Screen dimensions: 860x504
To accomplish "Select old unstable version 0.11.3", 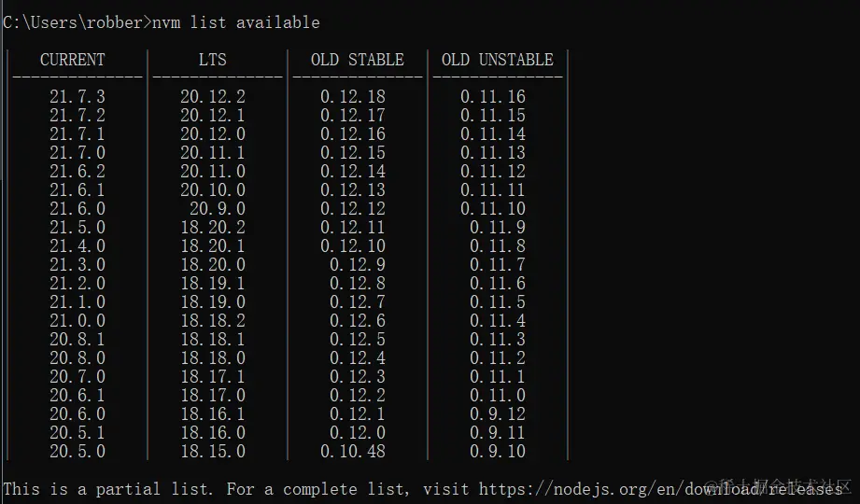I will tap(498, 340).
